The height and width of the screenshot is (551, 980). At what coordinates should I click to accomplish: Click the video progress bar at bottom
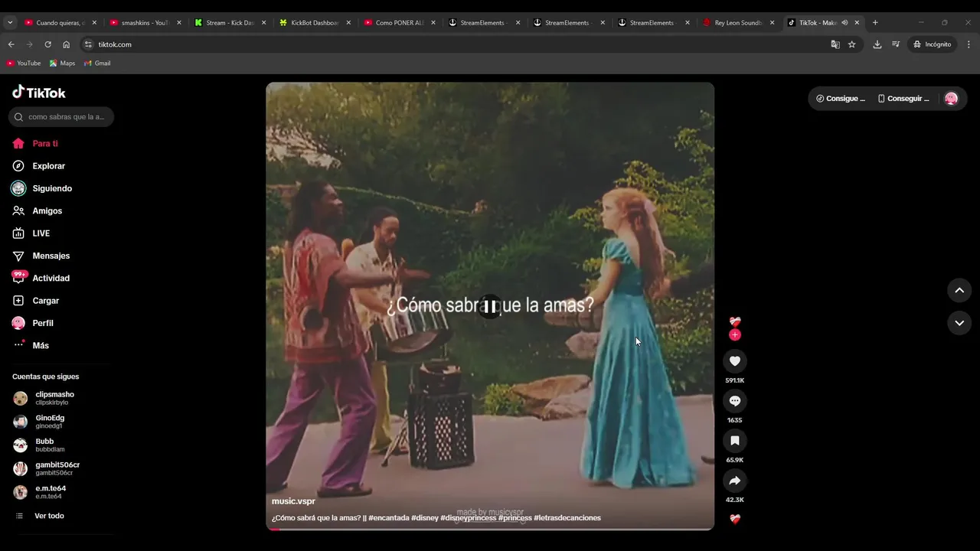pyautogui.click(x=490, y=529)
